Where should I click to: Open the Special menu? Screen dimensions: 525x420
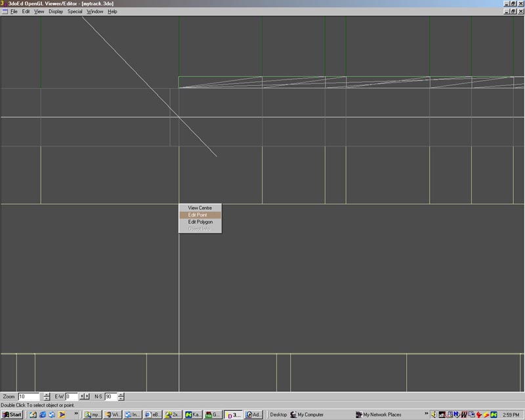click(75, 11)
